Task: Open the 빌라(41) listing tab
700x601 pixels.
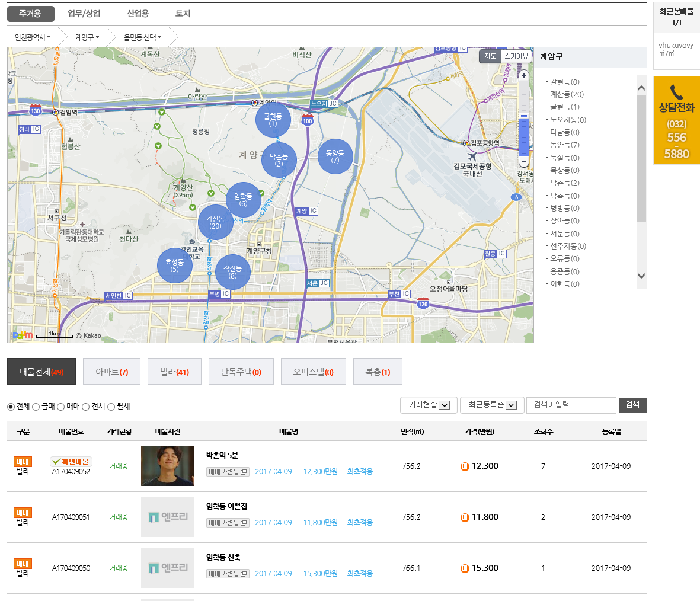Action: coord(174,372)
